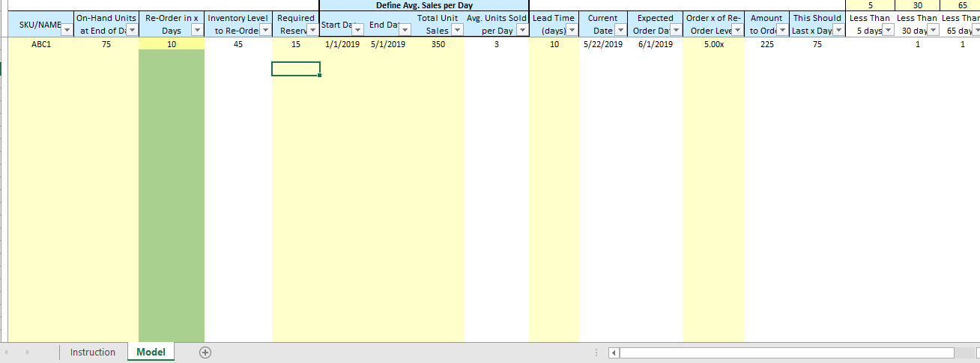The height and width of the screenshot is (363, 980).
Task: Select Current Date cell 5/22/2019
Action: [603, 44]
